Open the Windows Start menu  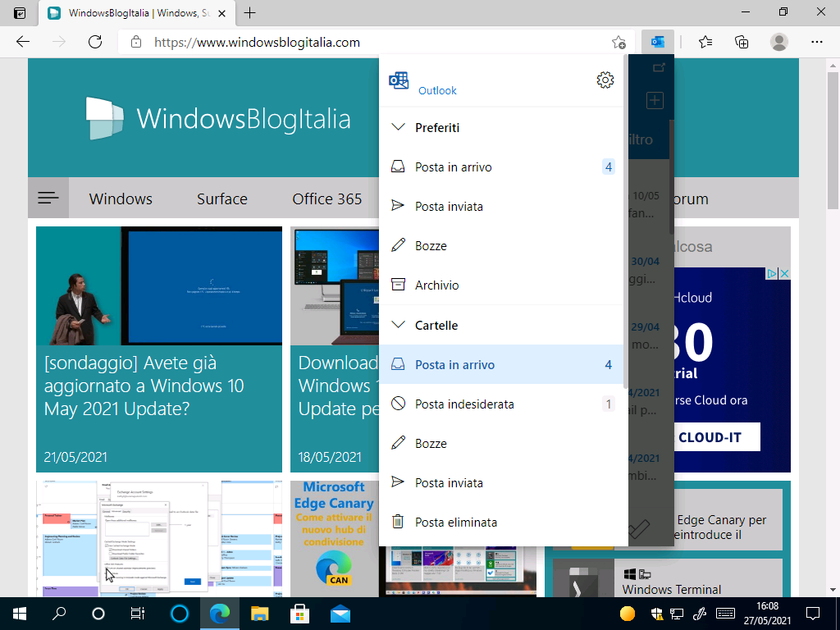20,614
